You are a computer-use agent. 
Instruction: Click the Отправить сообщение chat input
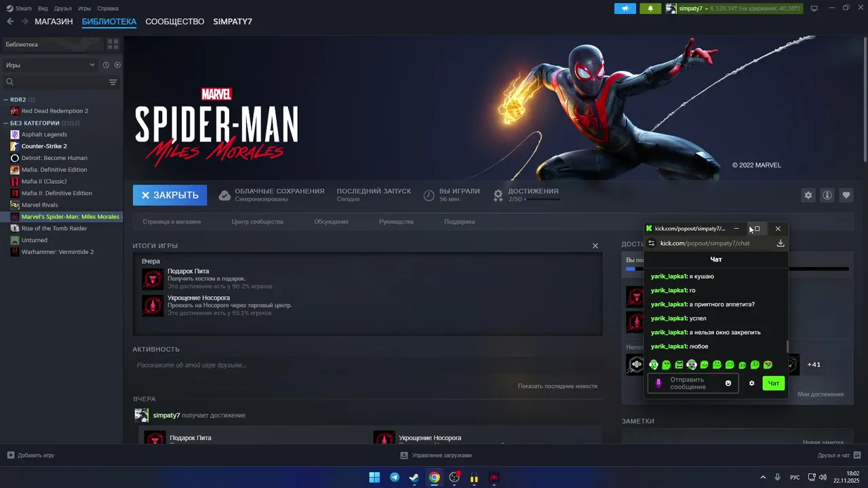(x=693, y=384)
